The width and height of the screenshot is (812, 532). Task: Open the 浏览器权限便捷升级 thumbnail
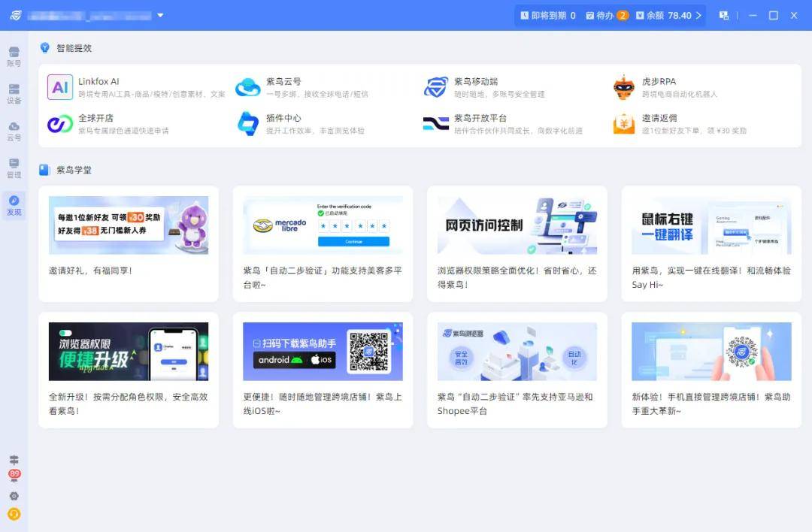click(x=129, y=352)
